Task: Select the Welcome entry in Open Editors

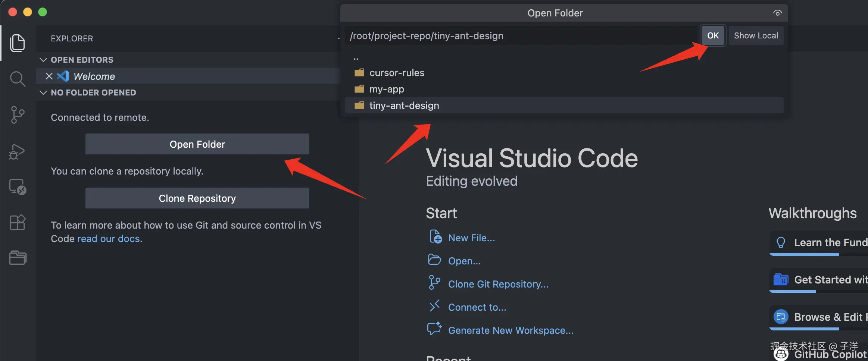Action: click(188, 76)
